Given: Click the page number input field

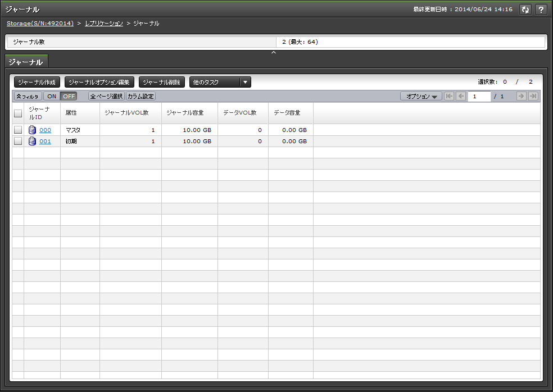Looking at the screenshot, I should pyautogui.click(x=479, y=96).
